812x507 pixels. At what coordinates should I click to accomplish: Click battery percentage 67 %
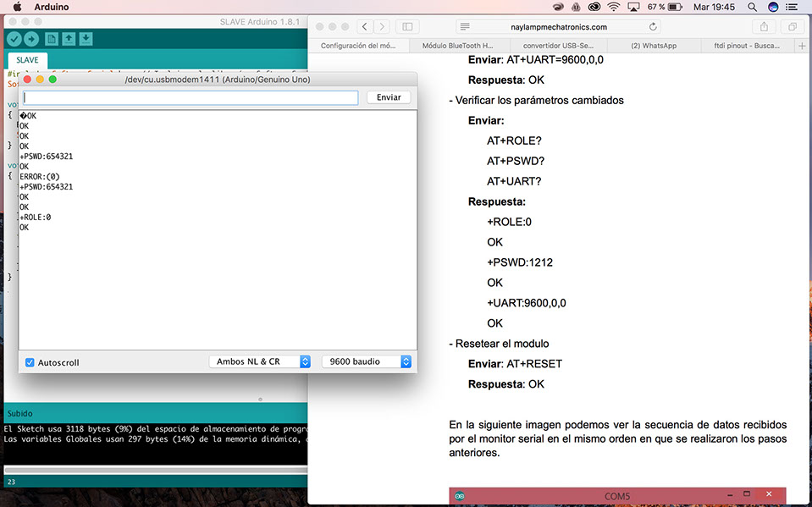pos(655,7)
